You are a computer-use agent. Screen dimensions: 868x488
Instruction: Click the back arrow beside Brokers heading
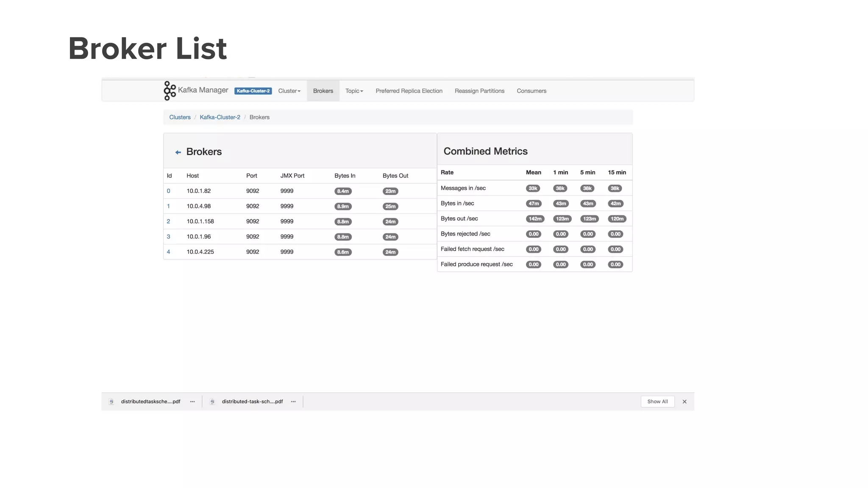(x=178, y=152)
